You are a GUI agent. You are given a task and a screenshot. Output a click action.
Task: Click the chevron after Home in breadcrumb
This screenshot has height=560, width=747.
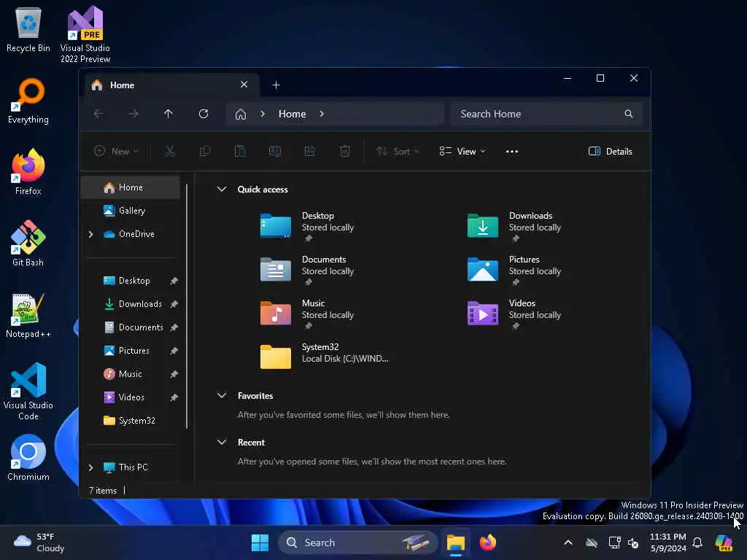322,114
